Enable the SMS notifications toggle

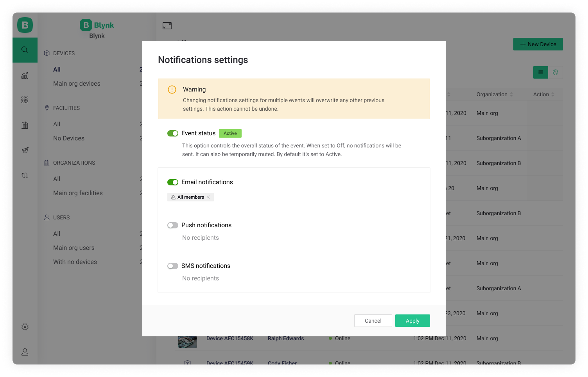(173, 266)
